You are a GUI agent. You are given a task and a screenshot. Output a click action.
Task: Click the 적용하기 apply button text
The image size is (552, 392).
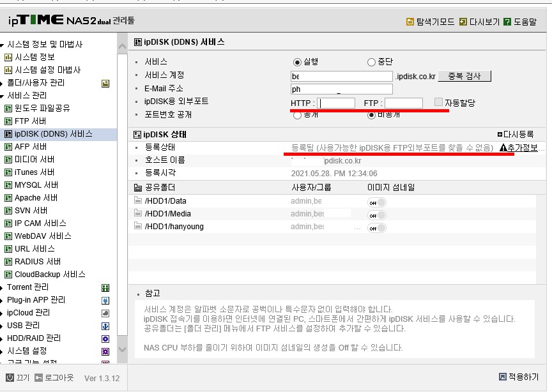(x=523, y=377)
